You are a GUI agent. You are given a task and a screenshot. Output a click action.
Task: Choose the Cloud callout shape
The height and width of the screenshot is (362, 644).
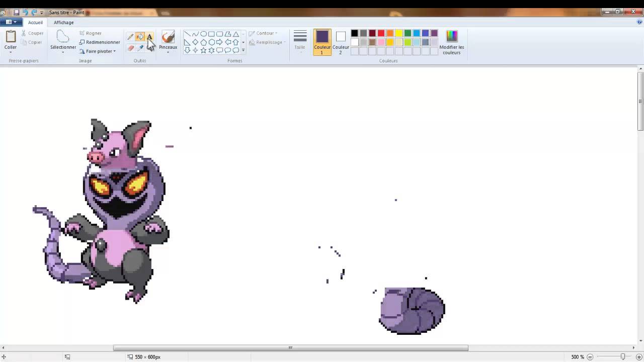[x=235, y=50]
